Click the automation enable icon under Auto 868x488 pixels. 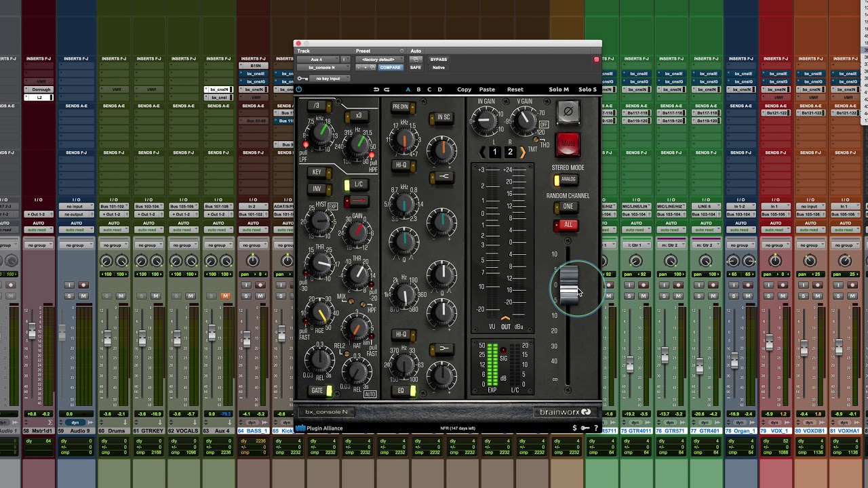tap(416, 60)
